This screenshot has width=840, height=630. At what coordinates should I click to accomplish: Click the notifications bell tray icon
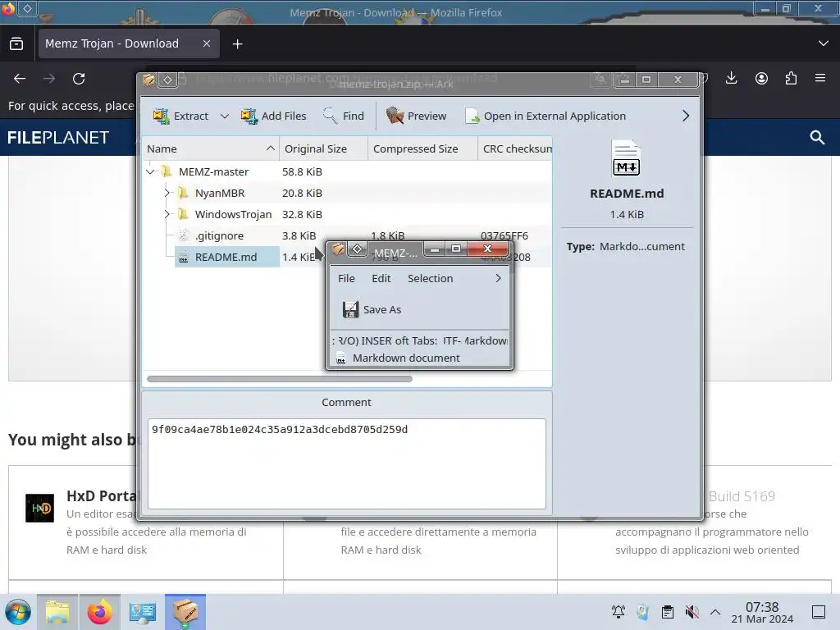click(x=619, y=612)
